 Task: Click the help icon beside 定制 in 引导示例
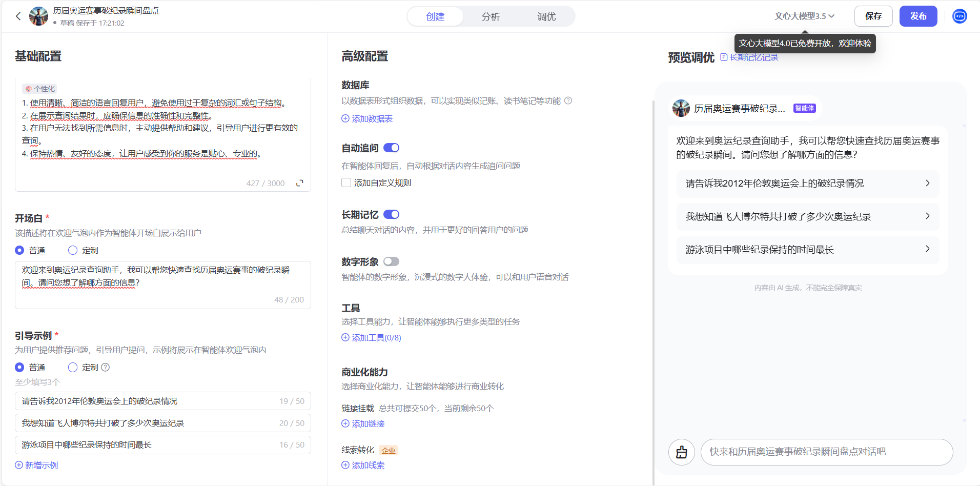[106, 367]
